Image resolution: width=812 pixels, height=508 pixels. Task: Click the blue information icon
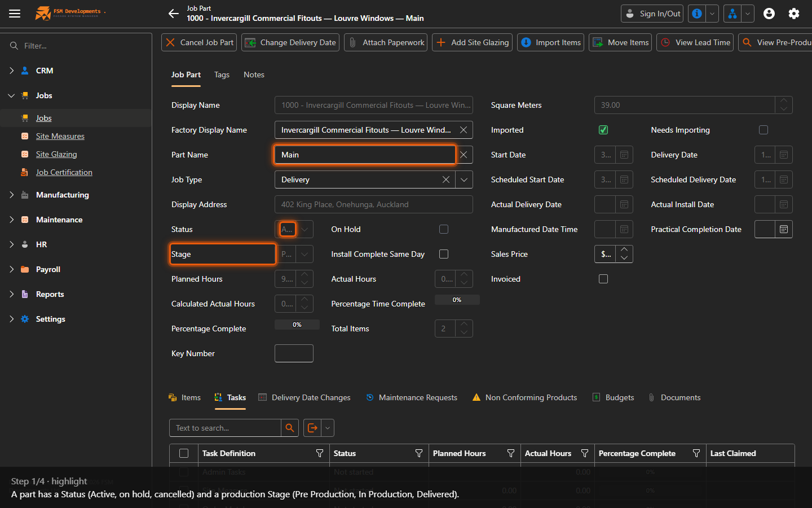click(698, 14)
